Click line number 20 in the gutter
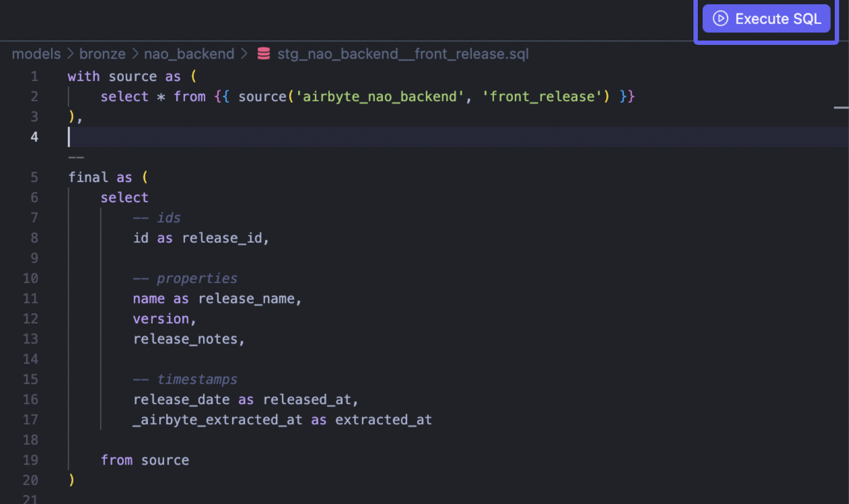Screen dimensions: 849x504 coord(31,480)
